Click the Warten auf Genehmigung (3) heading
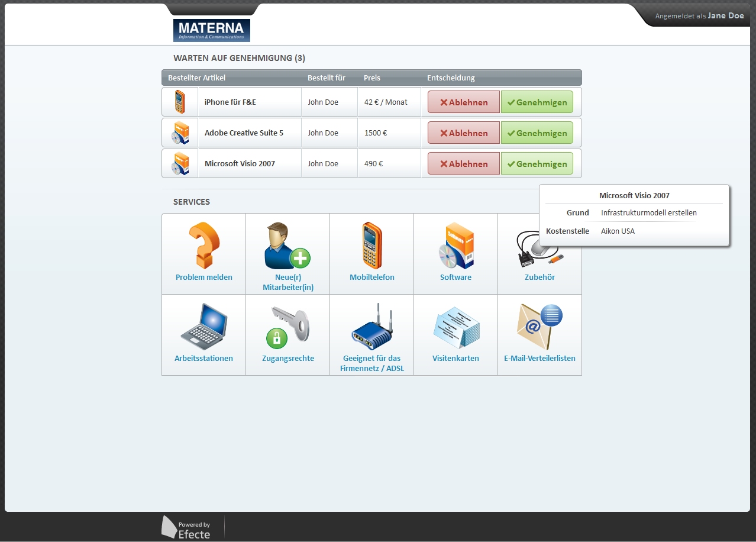The image size is (756, 542). pos(239,58)
